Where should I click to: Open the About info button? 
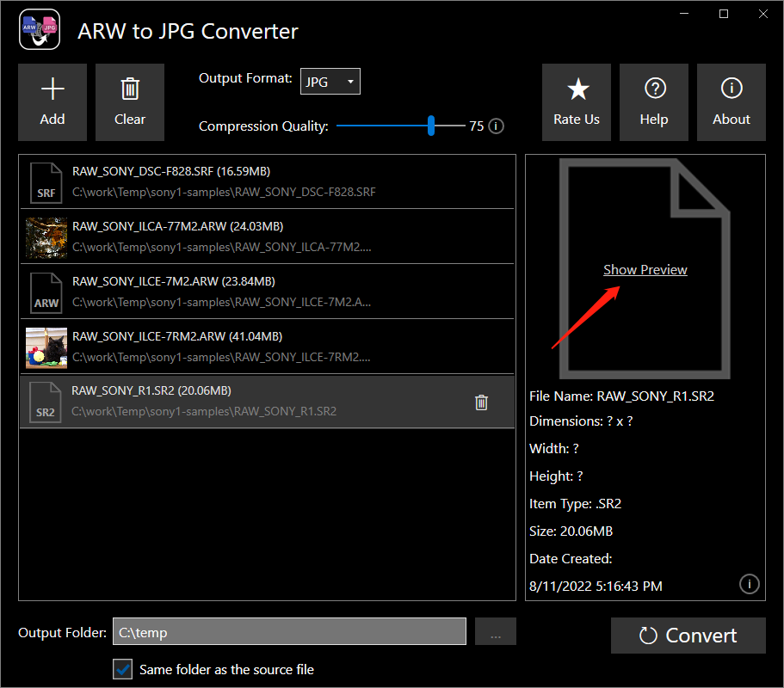tap(732, 102)
